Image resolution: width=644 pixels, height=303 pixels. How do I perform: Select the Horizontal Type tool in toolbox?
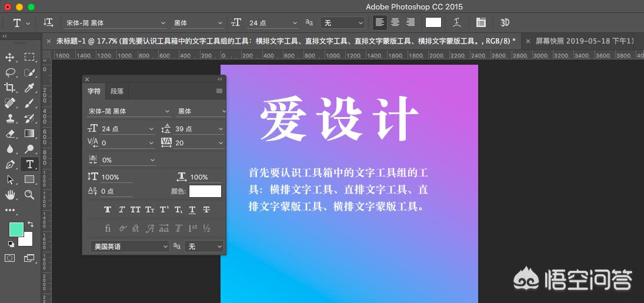coord(29,165)
